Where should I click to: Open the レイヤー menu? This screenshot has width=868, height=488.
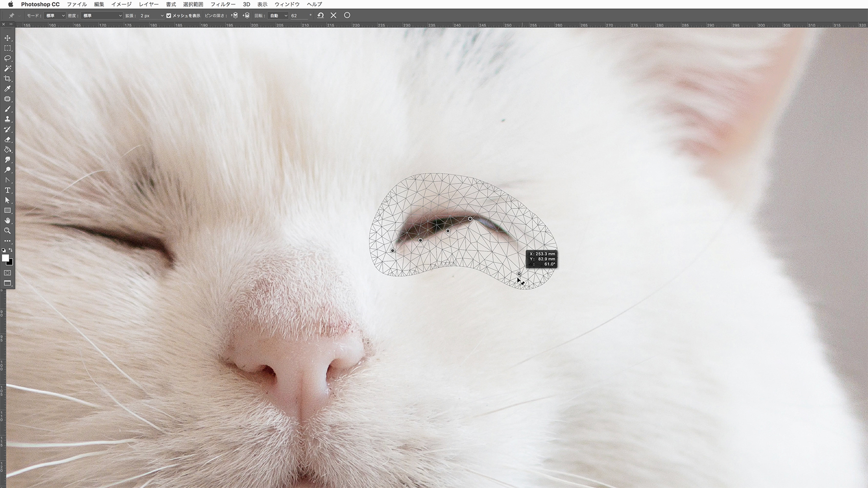(149, 4)
